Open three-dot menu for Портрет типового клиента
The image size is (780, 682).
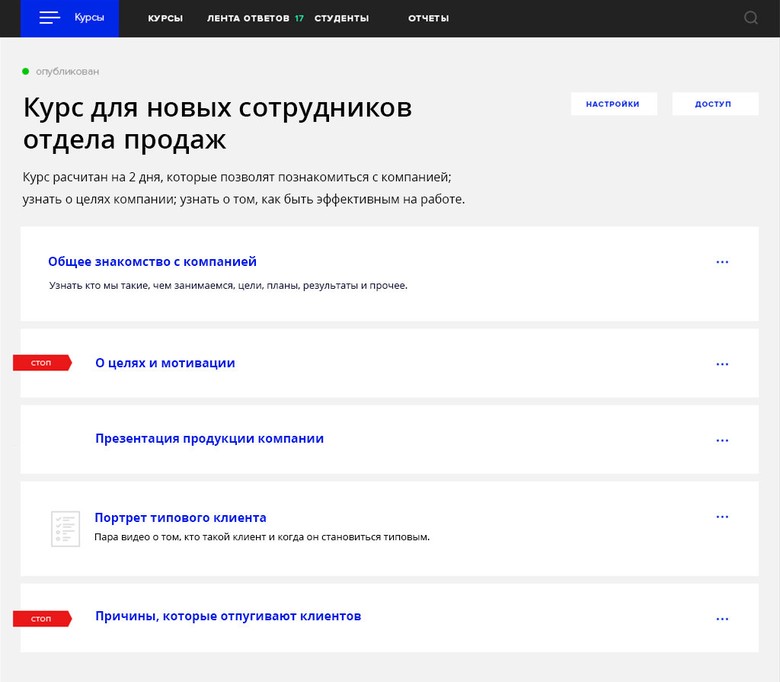[722, 517]
